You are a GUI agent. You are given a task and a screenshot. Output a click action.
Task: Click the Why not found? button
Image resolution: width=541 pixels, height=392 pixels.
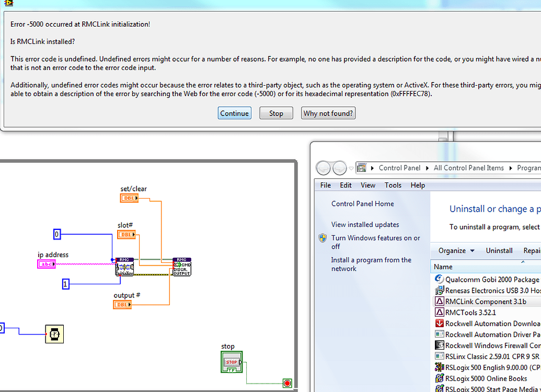coord(328,112)
